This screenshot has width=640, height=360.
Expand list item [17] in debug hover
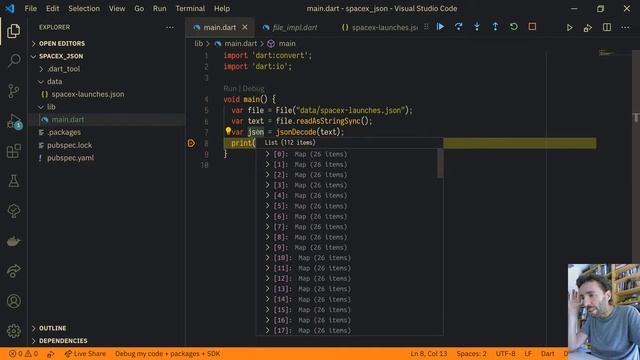tap(267, 330)
